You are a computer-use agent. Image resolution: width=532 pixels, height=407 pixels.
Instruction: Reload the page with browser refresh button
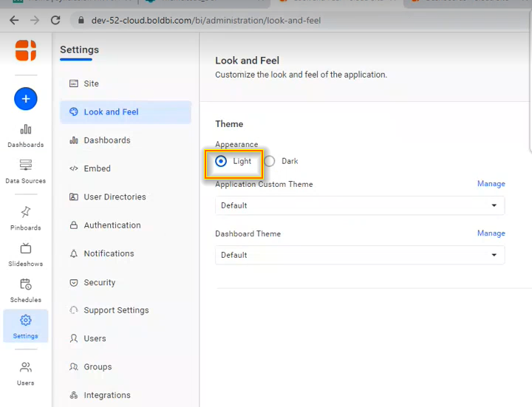pyautogui.click(x=55, y=21)
